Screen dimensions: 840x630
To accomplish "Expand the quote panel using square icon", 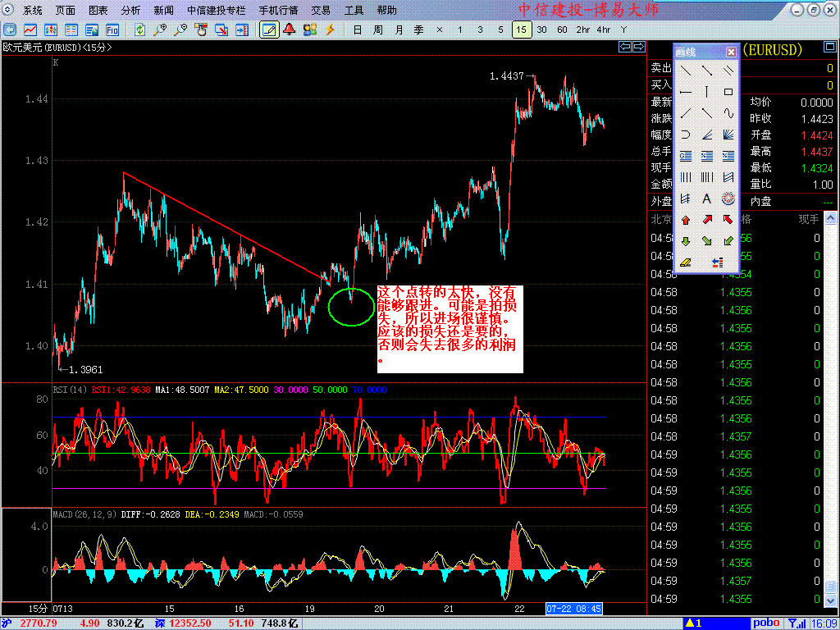I will pyautogui.click(x=829, y=48).
